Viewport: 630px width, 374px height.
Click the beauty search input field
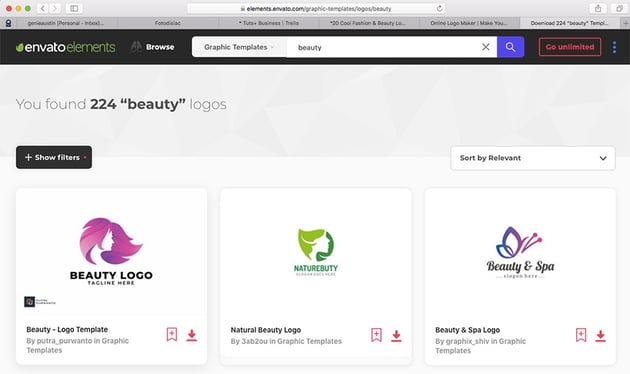[x=384, y=47]
